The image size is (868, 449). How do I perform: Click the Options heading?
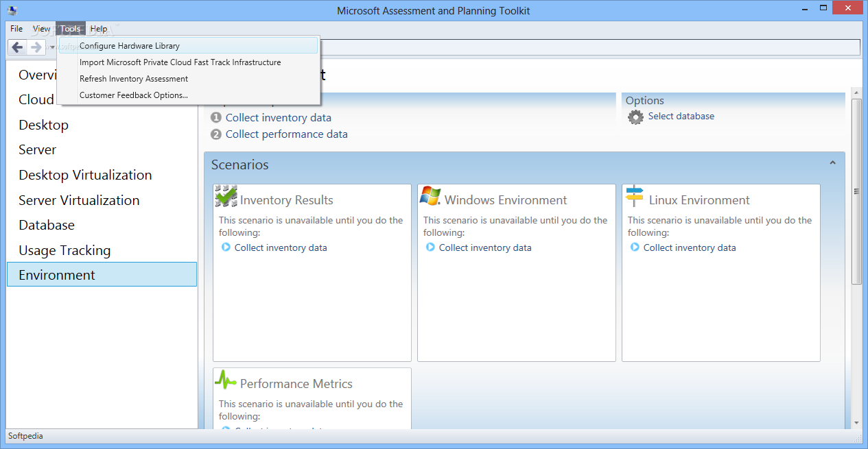645,101
